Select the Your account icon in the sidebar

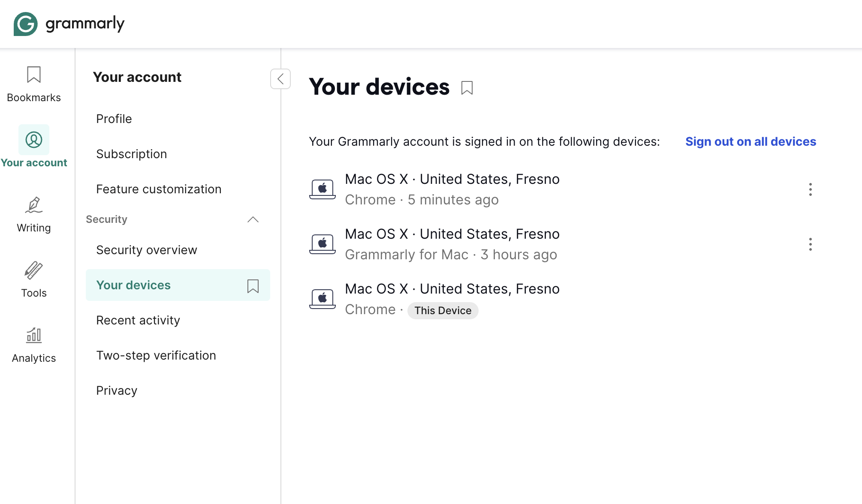pos(34,140)
